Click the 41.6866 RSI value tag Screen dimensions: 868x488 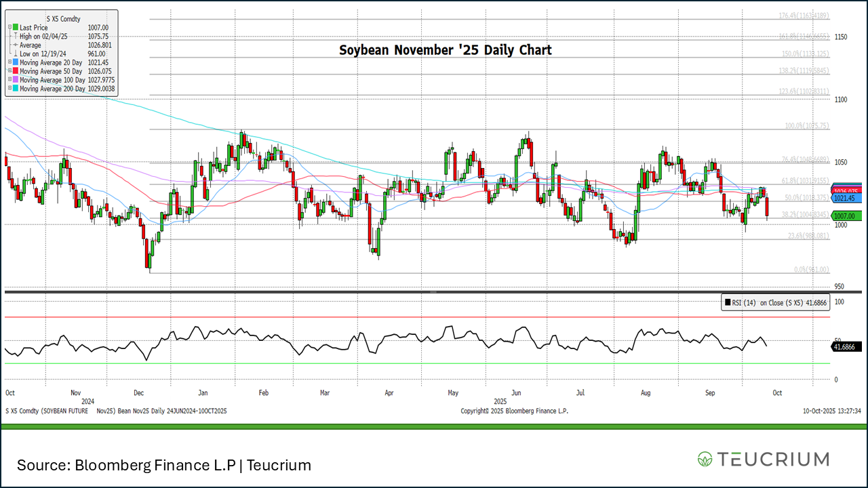pyautogui.click(x=846, y=346)
